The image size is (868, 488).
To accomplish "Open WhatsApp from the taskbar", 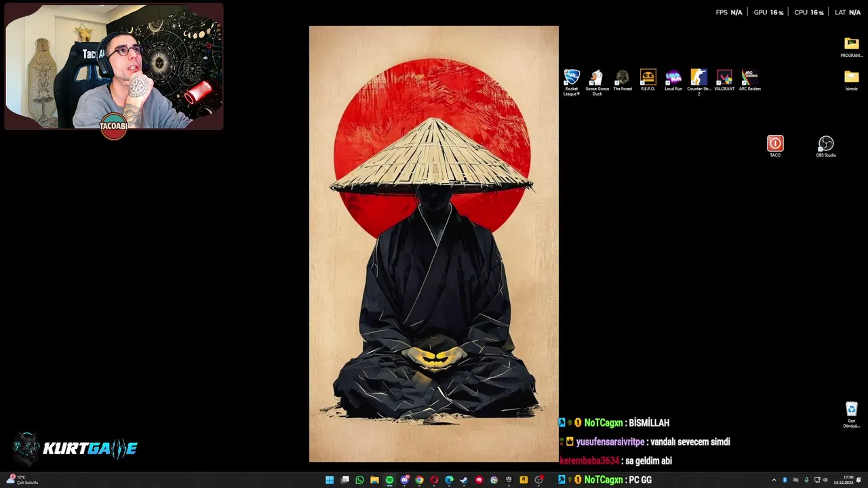I will coord(359,480).
